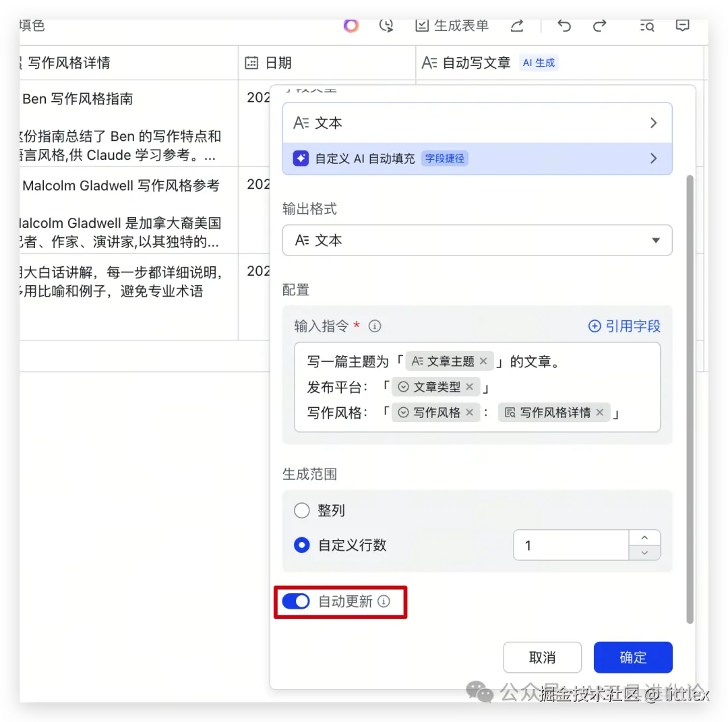728x722 pixels.
Task: Click the colorful AI circle icon in toolbar
Action: point(351,26)
